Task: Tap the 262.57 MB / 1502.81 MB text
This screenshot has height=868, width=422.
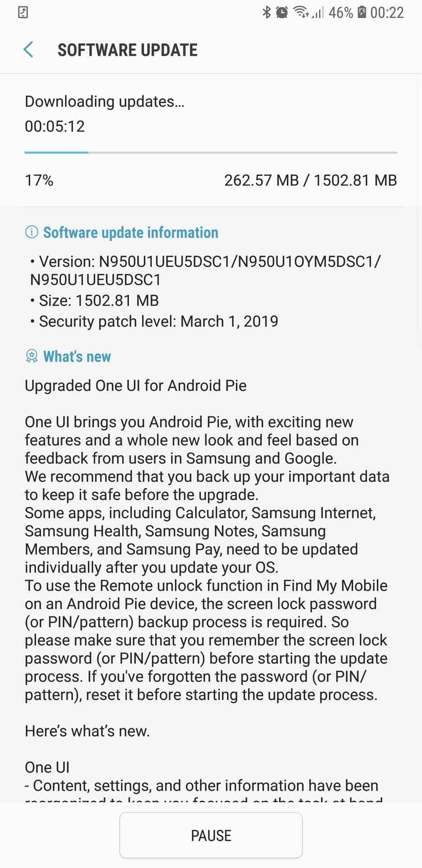Action: point(310,180)
